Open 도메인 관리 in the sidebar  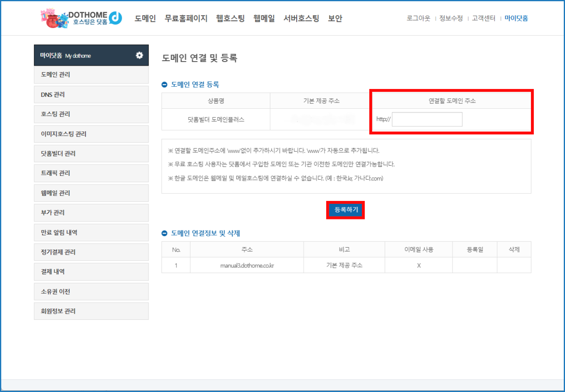(91, 75)
